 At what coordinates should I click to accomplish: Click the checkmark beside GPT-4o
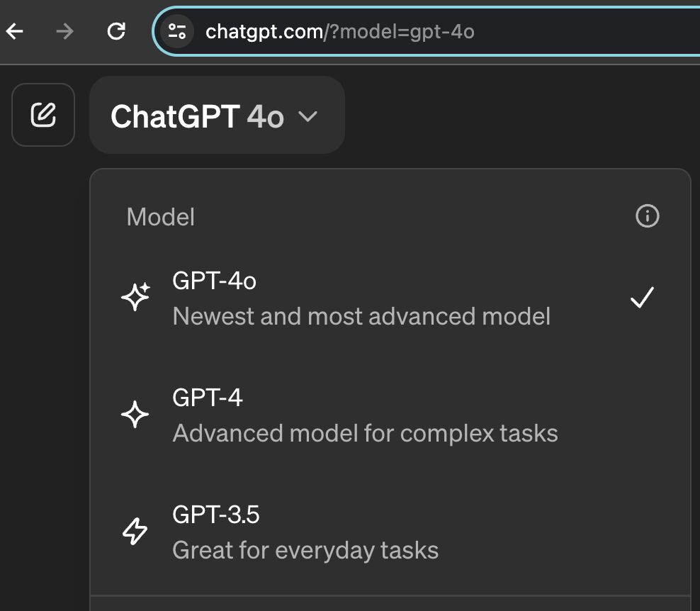click(642, 298)
